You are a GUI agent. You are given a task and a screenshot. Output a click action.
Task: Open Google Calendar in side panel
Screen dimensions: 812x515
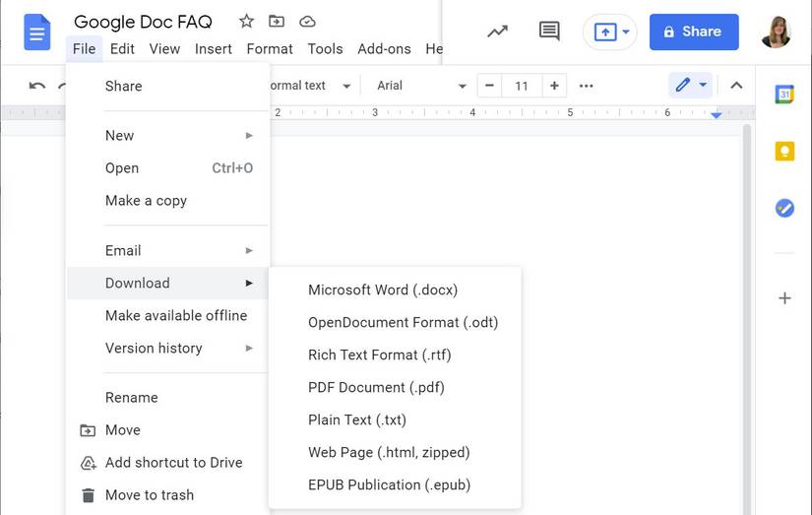pos(784,95)
